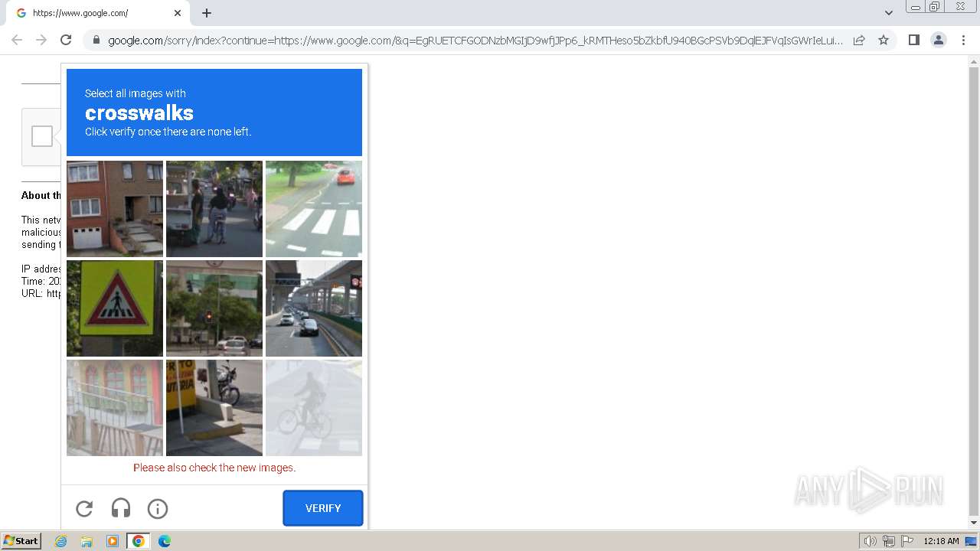Click the scrollbar down arrow

coord(974,523)
